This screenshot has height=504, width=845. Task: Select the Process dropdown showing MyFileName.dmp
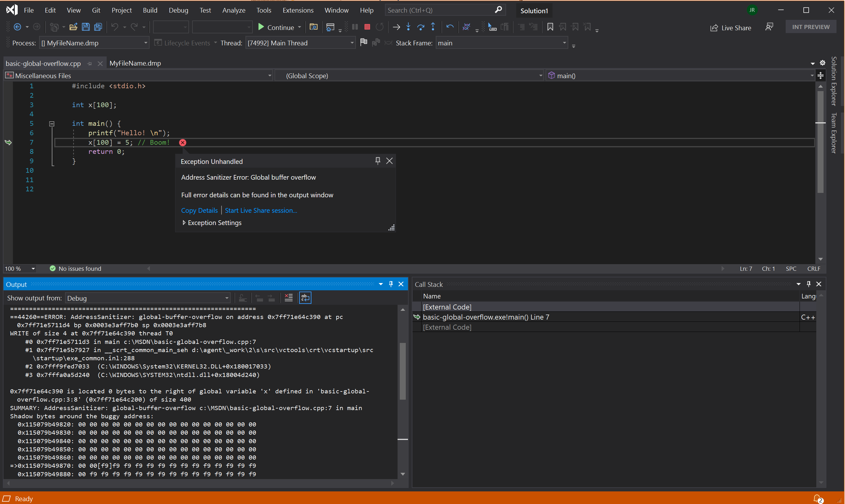(x=92, y=43)
